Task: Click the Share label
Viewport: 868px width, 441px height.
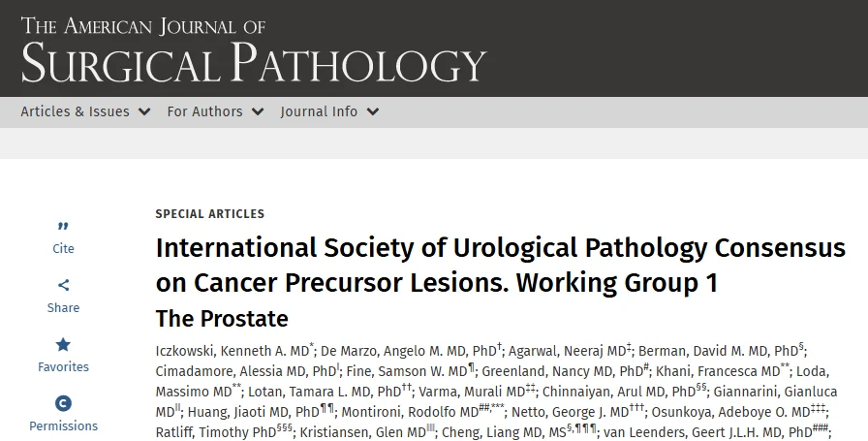Action: [63, 308]
